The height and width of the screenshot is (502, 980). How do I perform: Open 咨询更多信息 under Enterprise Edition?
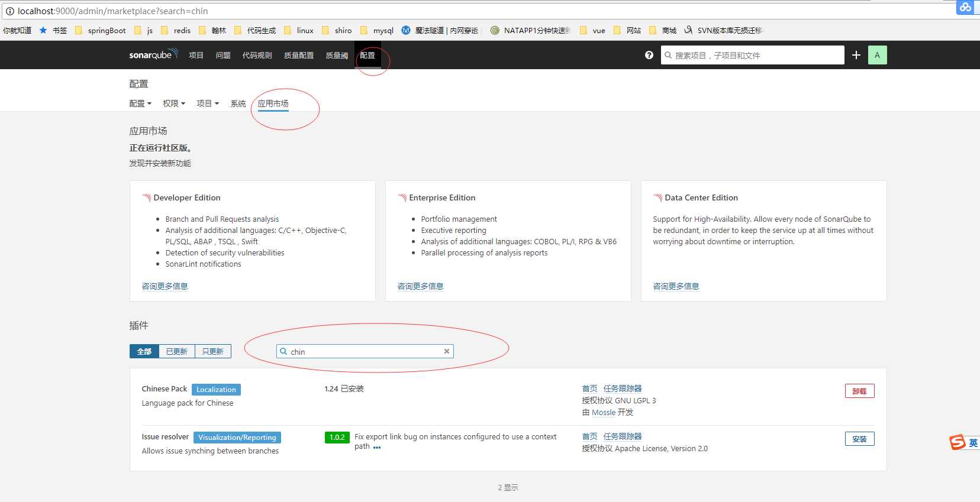pos(420,286)
